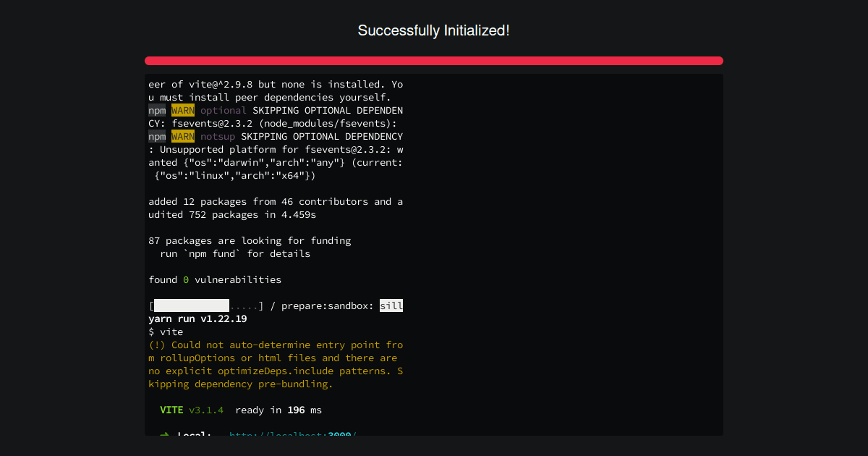Click the red progress bar

click(x=433, y=61)
